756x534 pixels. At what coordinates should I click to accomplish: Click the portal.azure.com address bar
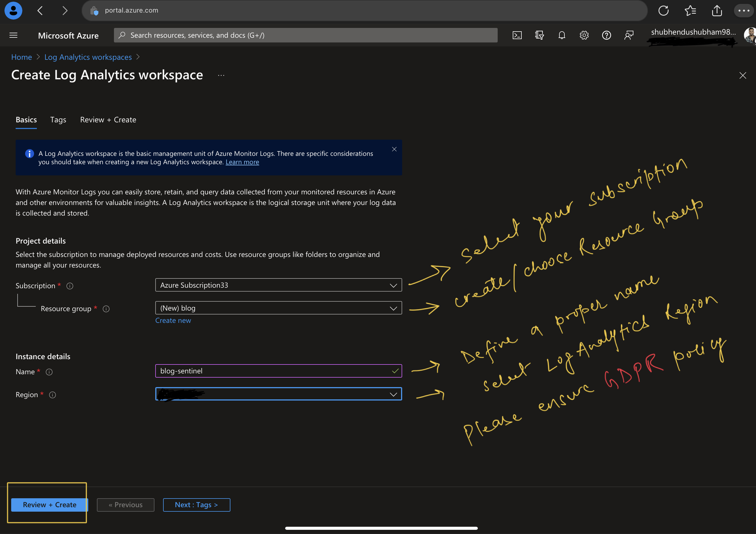point(364,11)
